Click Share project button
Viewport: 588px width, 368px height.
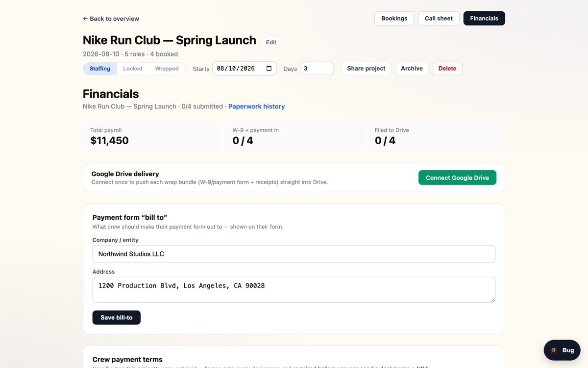tap(366, 68)
